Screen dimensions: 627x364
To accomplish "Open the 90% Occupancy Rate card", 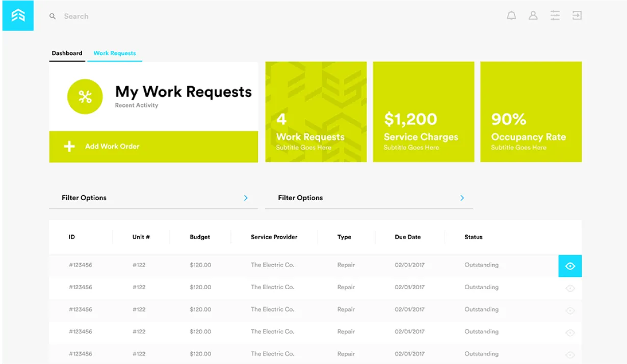I will pos(531,112).
